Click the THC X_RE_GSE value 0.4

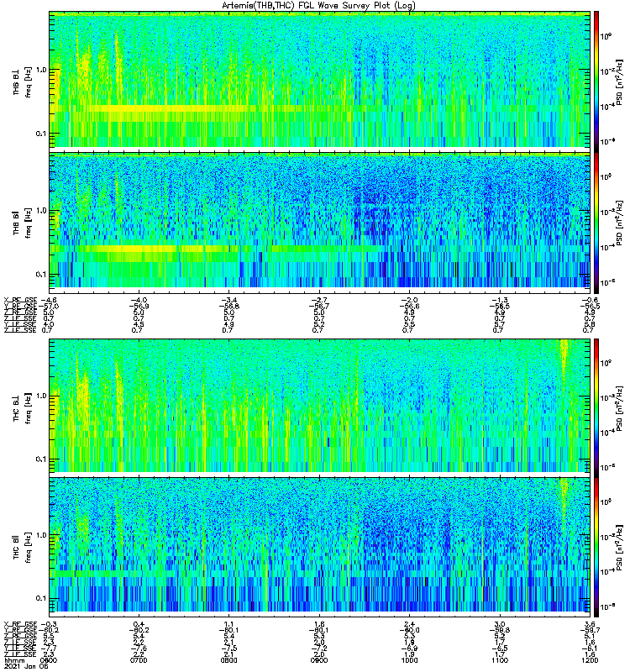[x=139, y=624]
